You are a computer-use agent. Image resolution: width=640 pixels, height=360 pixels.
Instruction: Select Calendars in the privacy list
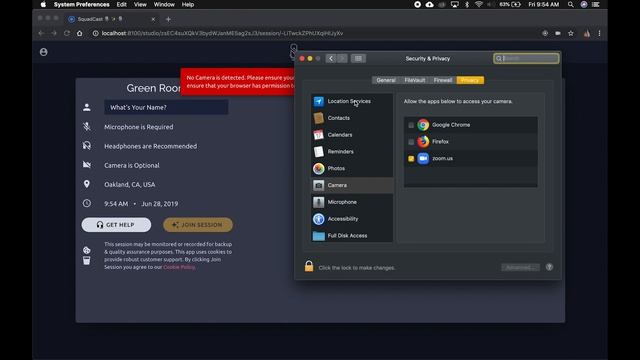(x=352, y=135)
